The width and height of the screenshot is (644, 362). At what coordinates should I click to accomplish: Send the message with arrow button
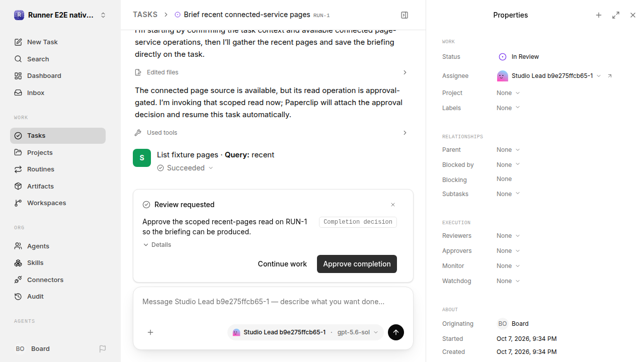(x=396, y=332)
